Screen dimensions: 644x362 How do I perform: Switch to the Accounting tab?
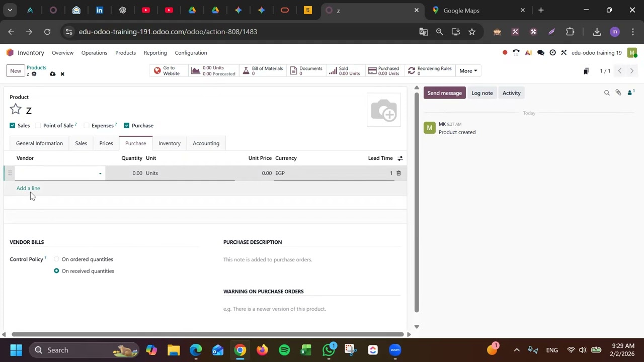pyautogui.click(x=206, y=143)
